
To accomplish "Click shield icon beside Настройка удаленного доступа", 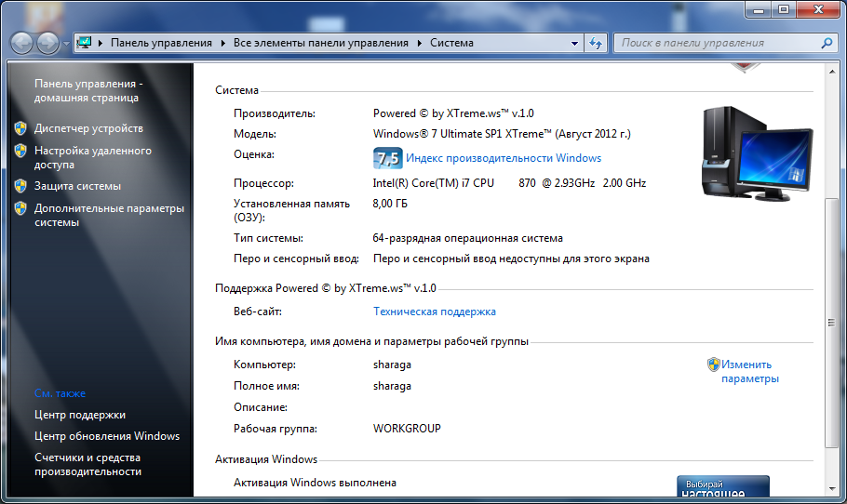I will pos(20,151).
